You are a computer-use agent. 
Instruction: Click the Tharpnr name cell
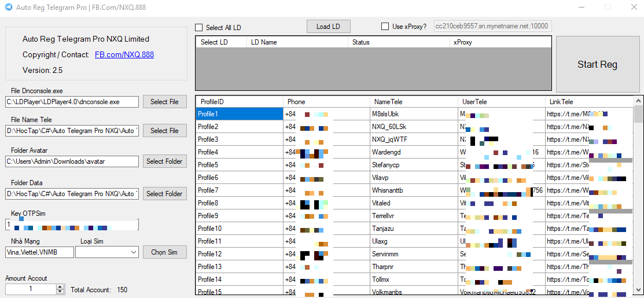[x=414, y=266]
